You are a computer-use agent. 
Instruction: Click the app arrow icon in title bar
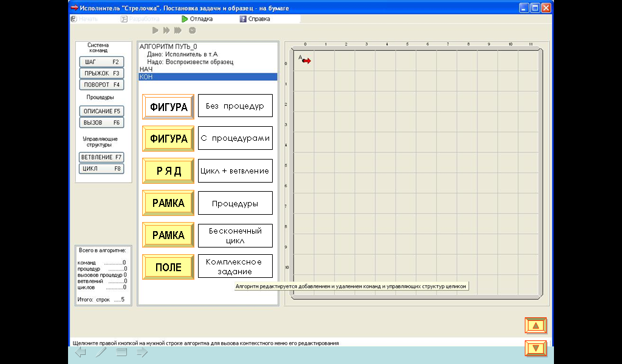74,7
